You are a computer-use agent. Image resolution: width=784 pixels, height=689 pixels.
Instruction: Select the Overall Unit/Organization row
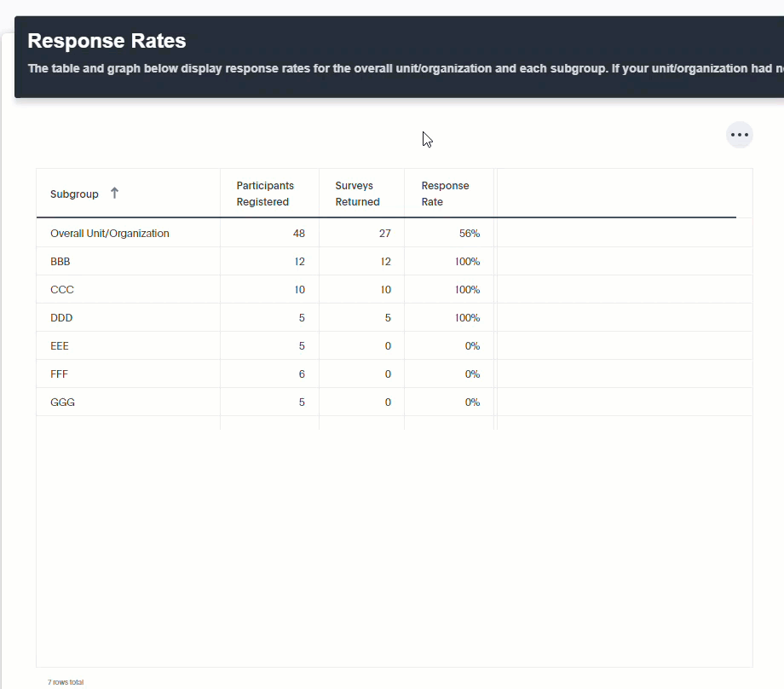(x=394, y=233)
